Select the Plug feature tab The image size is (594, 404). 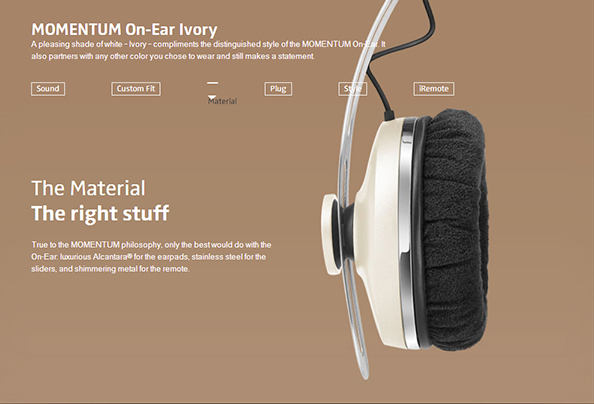[x=278, y=89]
